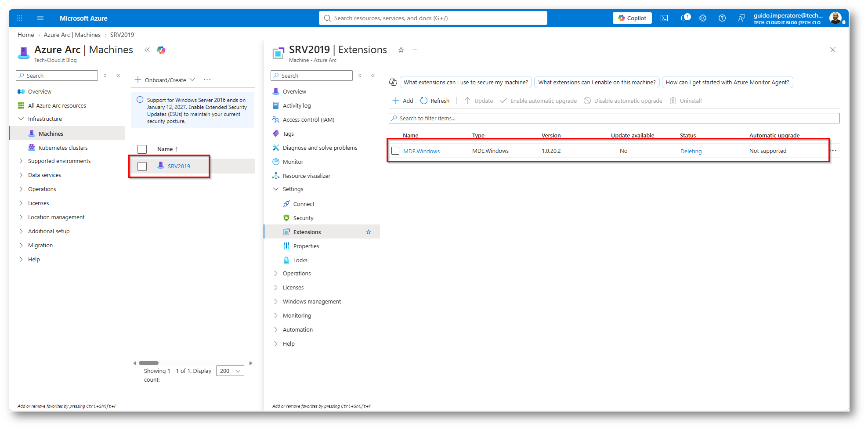Open Access control (IAM)
Screen dimensions: 868x430
point(308,120)
